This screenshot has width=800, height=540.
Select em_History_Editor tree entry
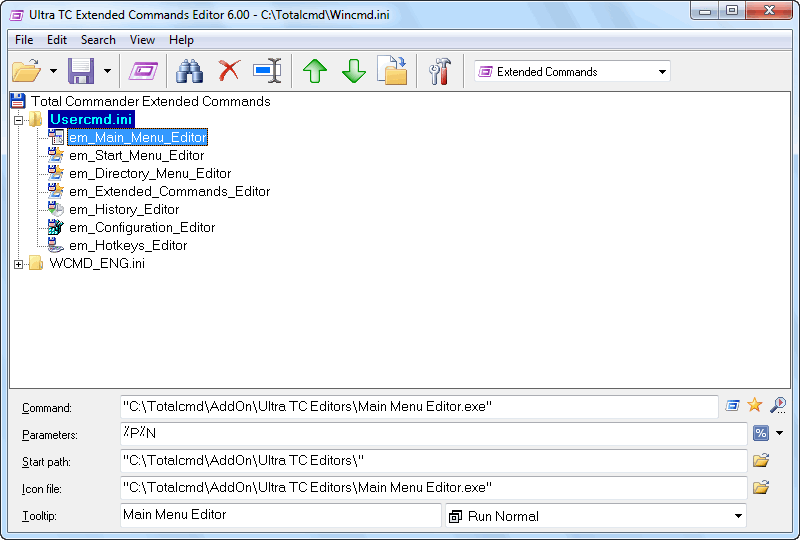point(124,209)
